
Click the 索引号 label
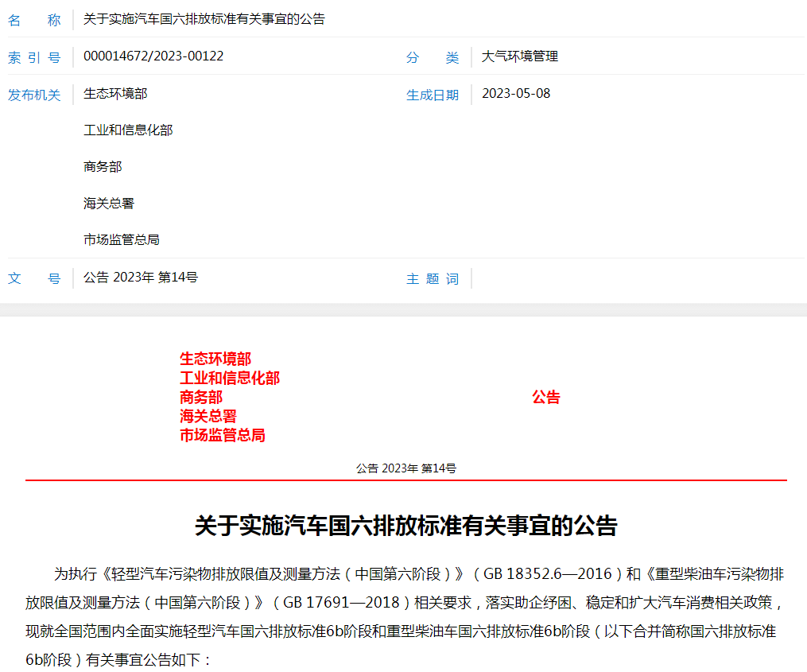(x=34, y=57)
